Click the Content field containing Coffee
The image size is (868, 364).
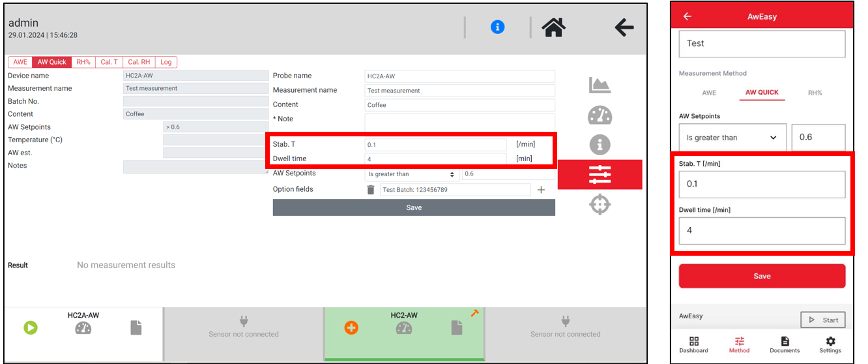(x=459, y=105)
